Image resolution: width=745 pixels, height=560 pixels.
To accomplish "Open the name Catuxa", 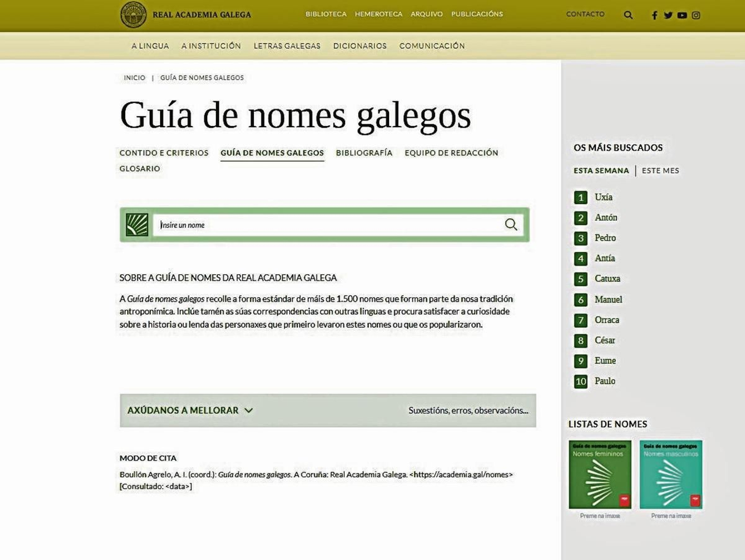I will [607, 279].
